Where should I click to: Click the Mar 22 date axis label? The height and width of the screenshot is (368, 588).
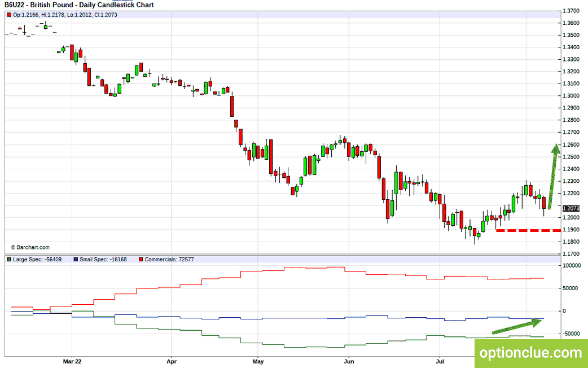click(72, 362)
